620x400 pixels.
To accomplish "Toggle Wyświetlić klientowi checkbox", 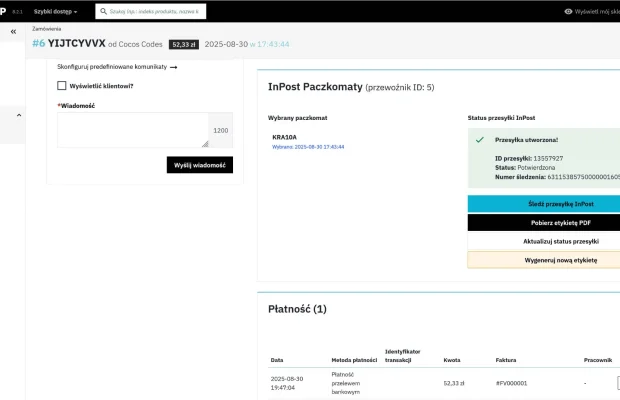I will tap(62, 86).
